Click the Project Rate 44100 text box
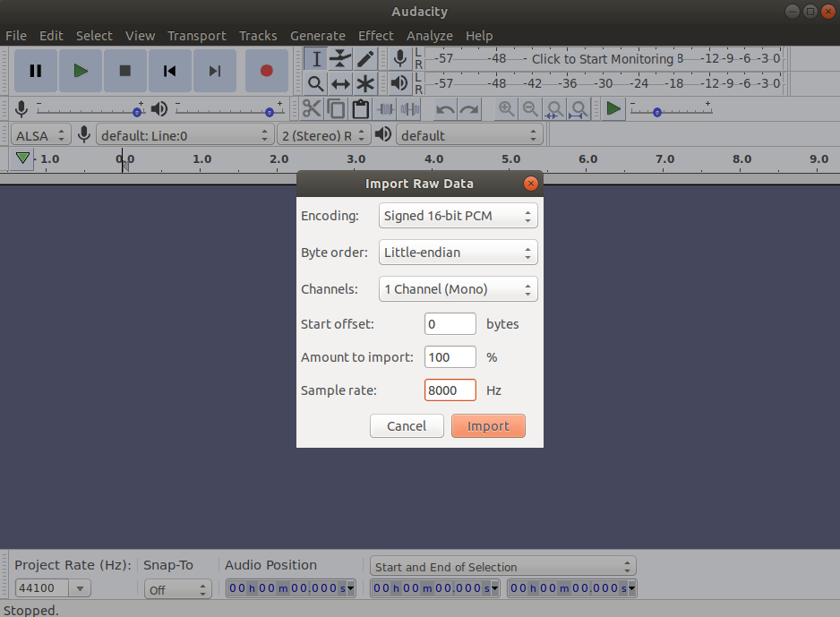 [42, 588]
